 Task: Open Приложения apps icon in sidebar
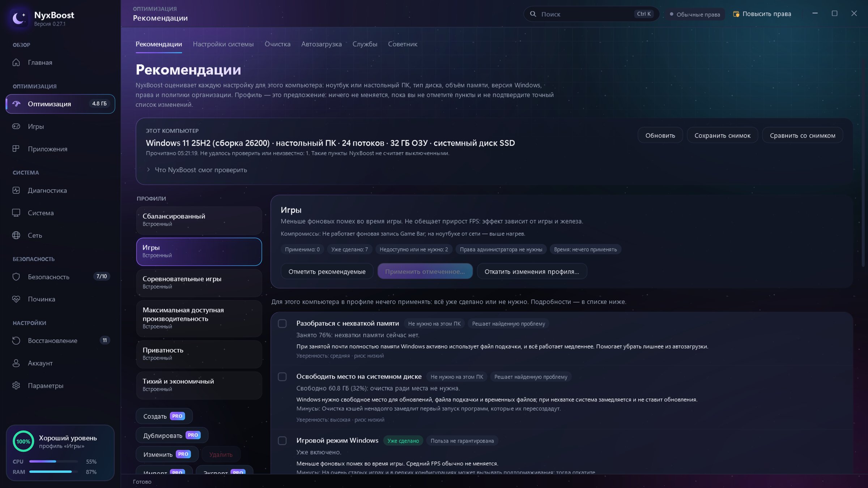pos(16,149)
